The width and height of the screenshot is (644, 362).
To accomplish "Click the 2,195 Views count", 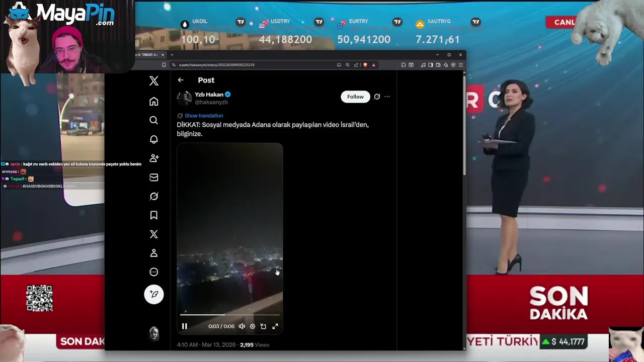I will (255, 345).
